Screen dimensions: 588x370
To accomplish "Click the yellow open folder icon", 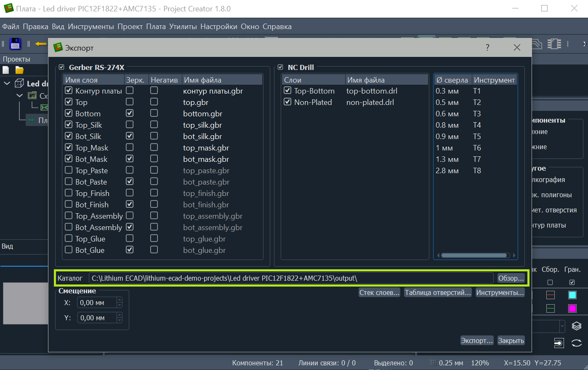I will (19, 70).
